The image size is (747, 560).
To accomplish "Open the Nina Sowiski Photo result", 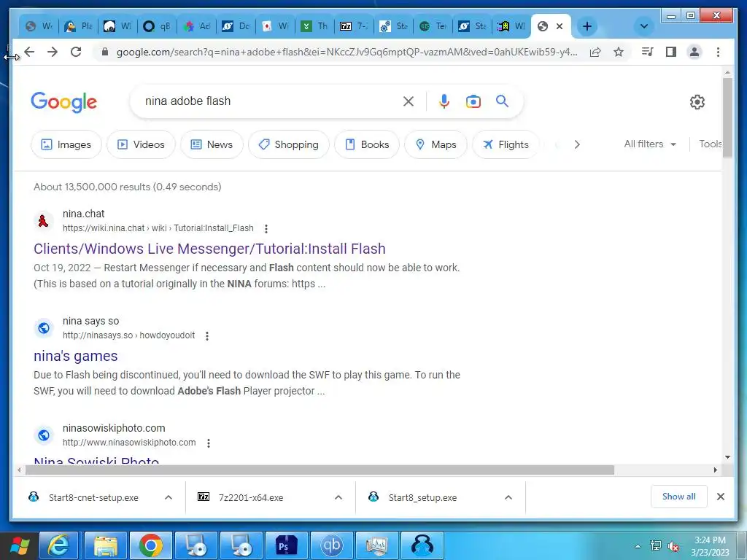I will coord(96,459).
